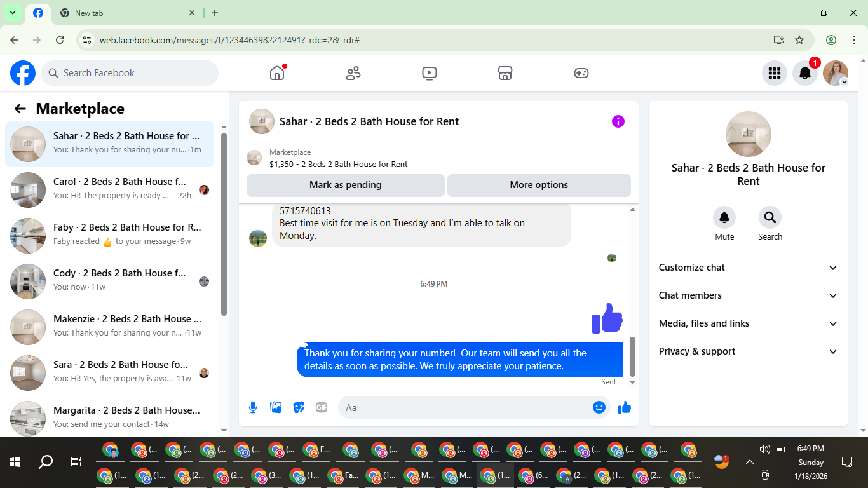Open the Video (Watch) icon
Screen dimensions: 868x488
430,73
